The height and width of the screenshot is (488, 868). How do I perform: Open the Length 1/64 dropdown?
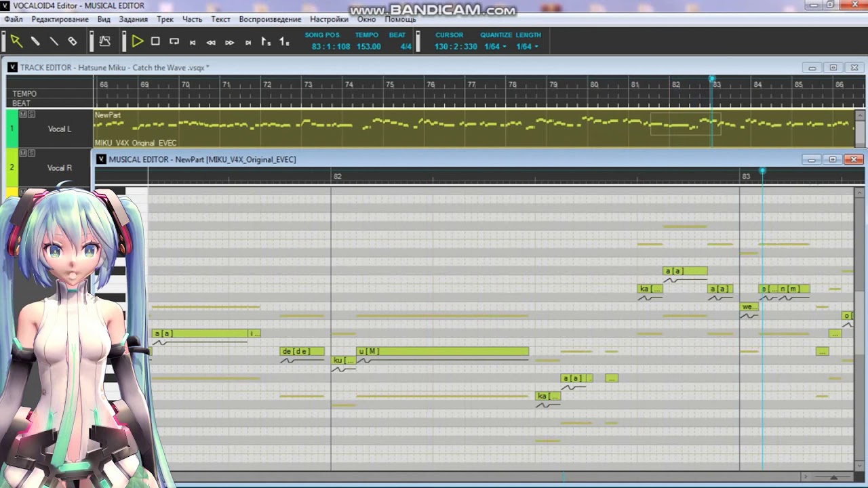point(528,47)
